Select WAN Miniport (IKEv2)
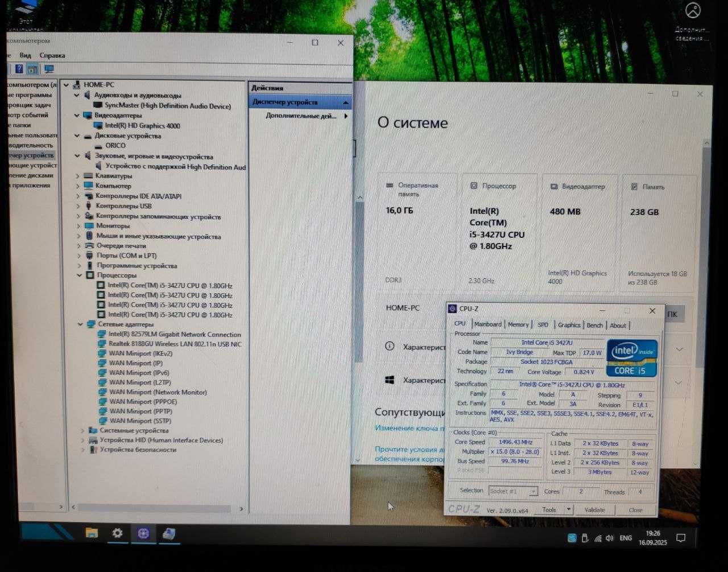The width and height of the screenshot is (728, 572). coord(140,353)
